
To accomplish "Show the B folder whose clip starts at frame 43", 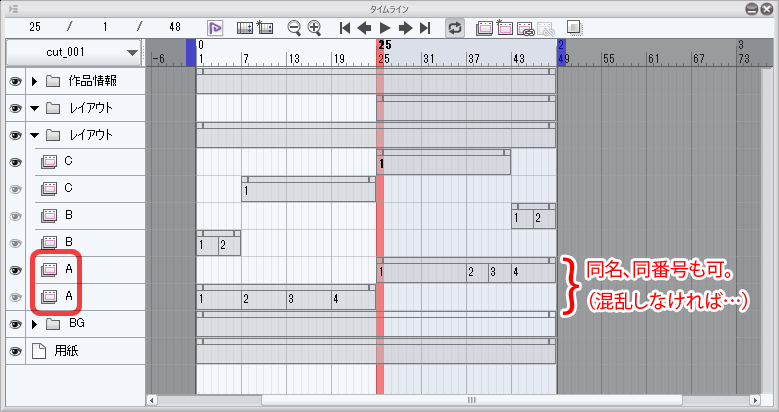I will point(15,216).
